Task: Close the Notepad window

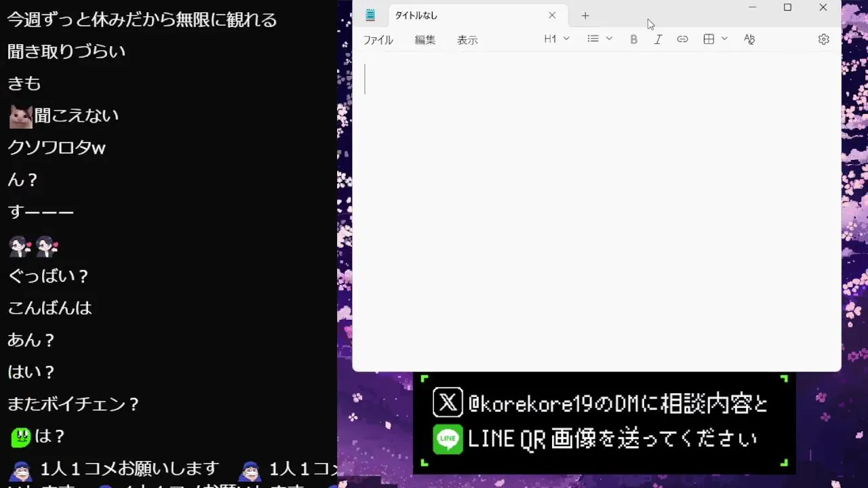Action: [823, 7]
